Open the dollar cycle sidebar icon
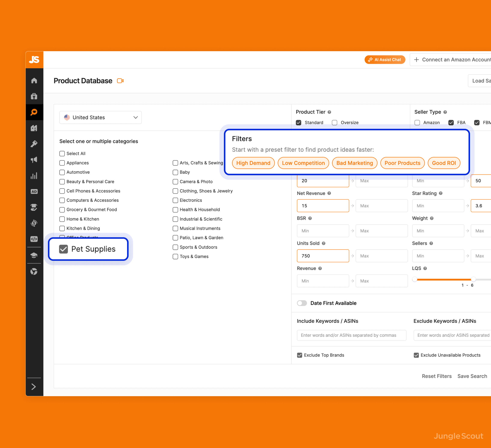This screenshot has width=491, height=448. pos(34,223)
